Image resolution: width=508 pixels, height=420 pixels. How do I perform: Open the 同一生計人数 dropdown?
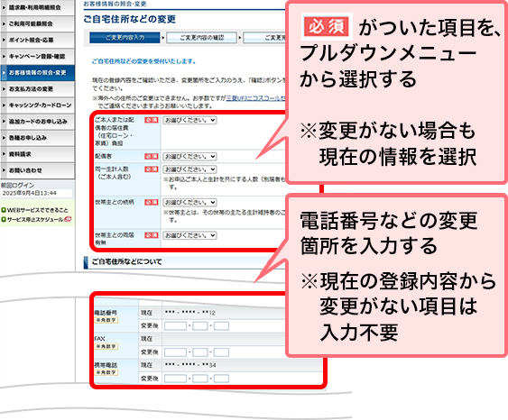[x=189, y=169]
